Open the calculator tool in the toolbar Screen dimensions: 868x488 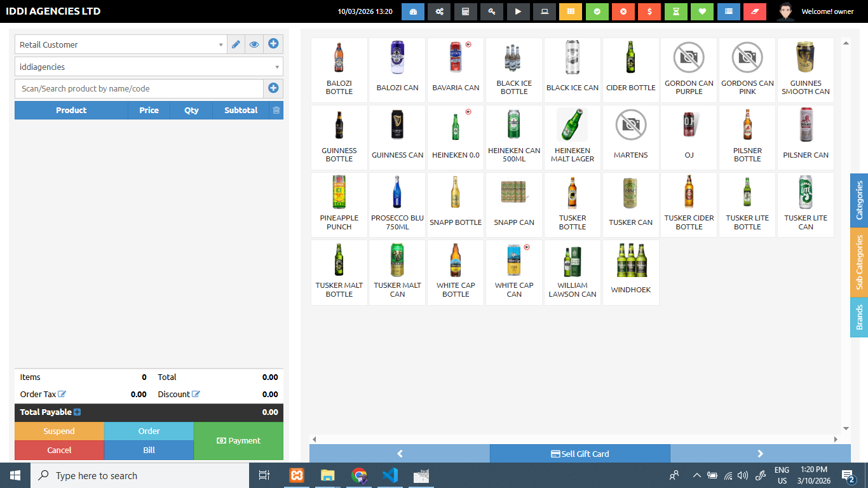pos(465,11)
